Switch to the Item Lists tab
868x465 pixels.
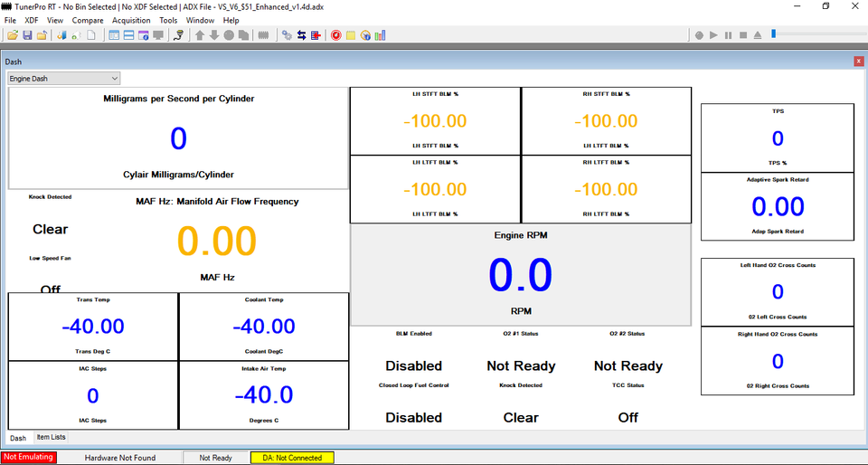click(52, 437)
